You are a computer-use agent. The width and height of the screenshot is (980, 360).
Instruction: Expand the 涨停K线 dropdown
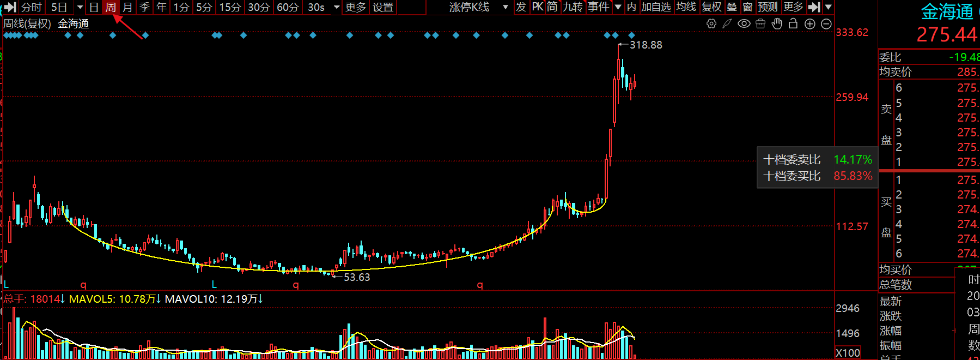(505, 7)
